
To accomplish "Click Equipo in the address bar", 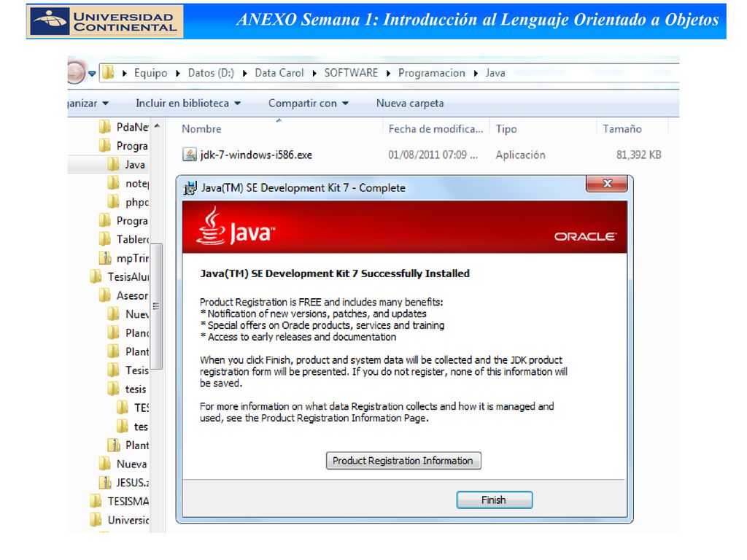I will (x=150, y=73).
